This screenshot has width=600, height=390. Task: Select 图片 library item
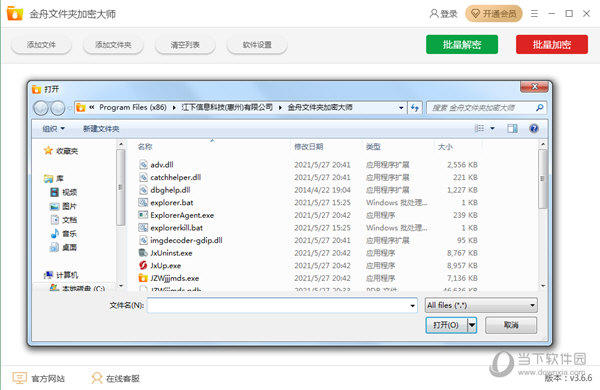[x=64, y=206]
